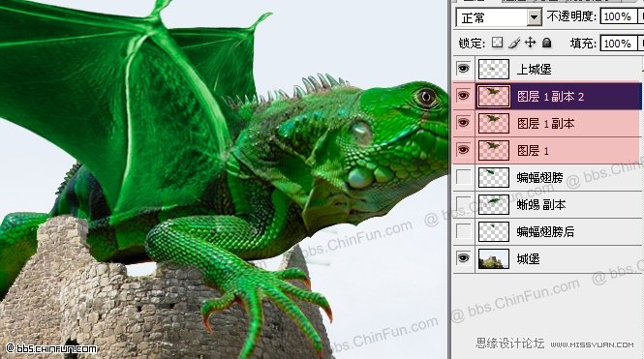
Task: Select the layer named 蜥蜴 副本
Action: pos(541,205)
